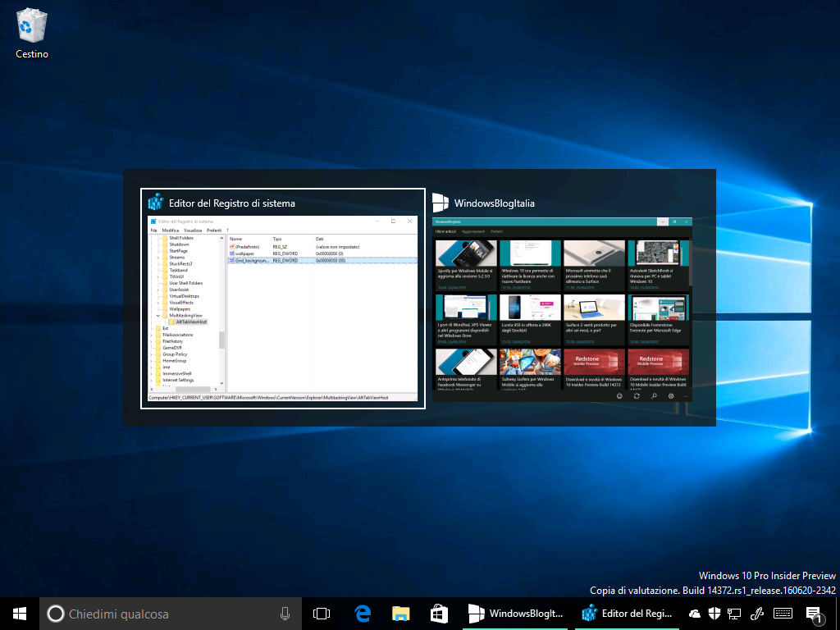Click the Cortana circle icon
Image resolution: width=840 pixels, height=630 pixels.
tap(55, 614)
